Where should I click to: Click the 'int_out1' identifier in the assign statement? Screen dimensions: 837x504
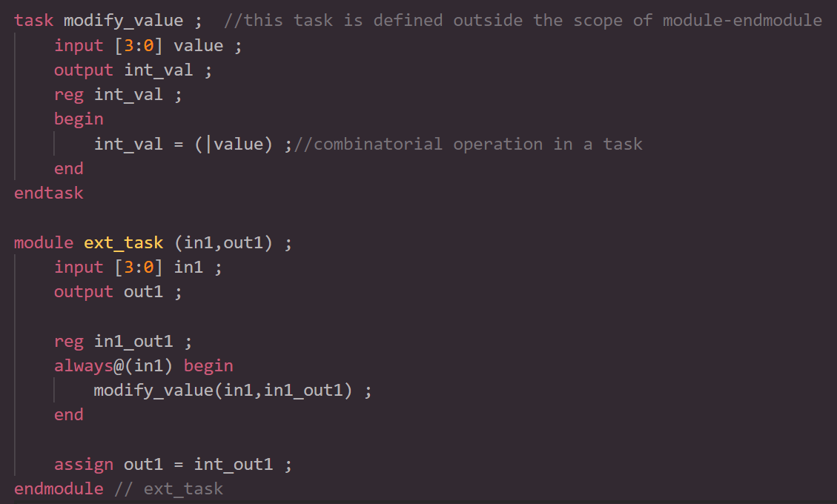[x=234, y=465]
